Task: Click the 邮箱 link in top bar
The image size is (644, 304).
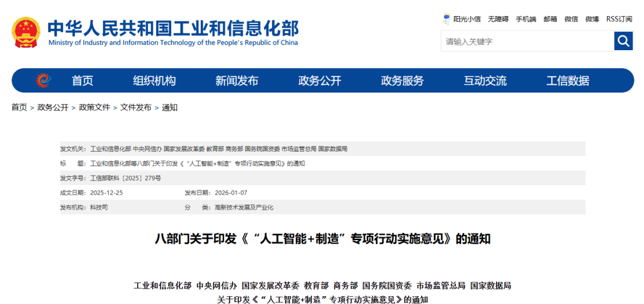Action: coord(550,19)
